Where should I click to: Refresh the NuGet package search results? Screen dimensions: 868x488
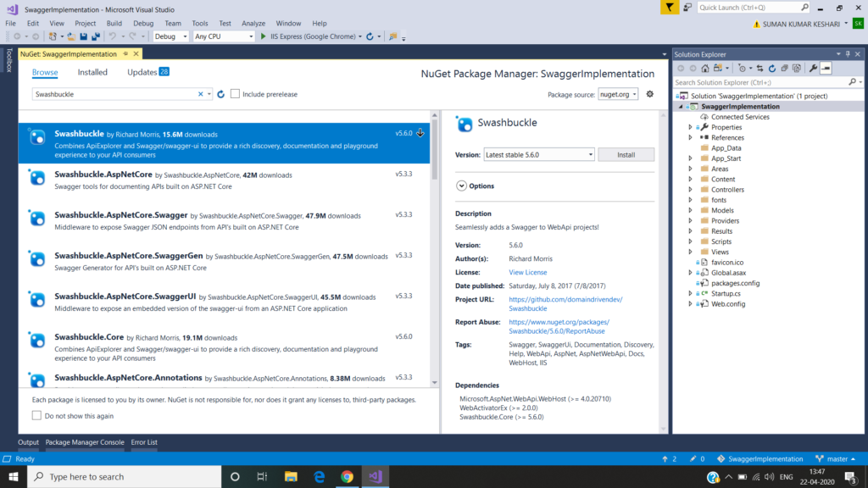(x=221, y=94)
